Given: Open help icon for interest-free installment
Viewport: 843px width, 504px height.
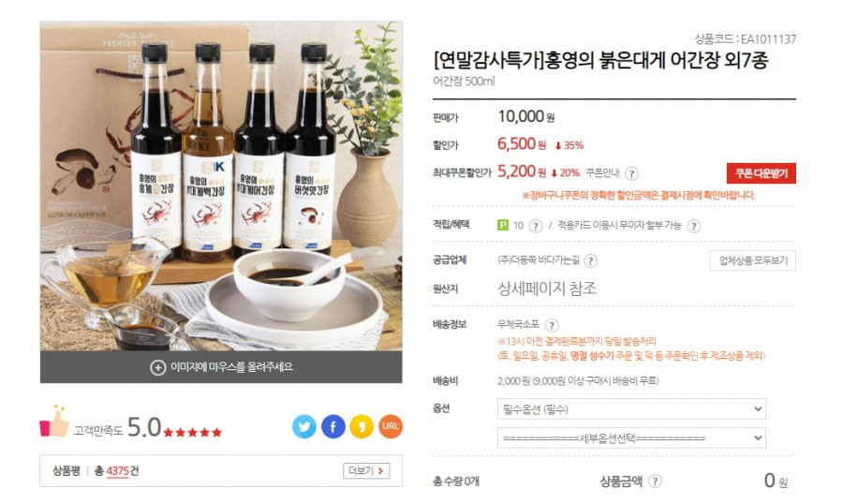Looking at the screenshot, I should tap(694, 226).
